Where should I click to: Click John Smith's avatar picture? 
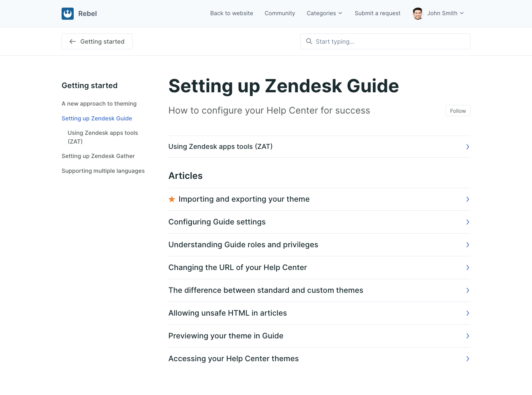pyautogui.click(x=418, y=14)
